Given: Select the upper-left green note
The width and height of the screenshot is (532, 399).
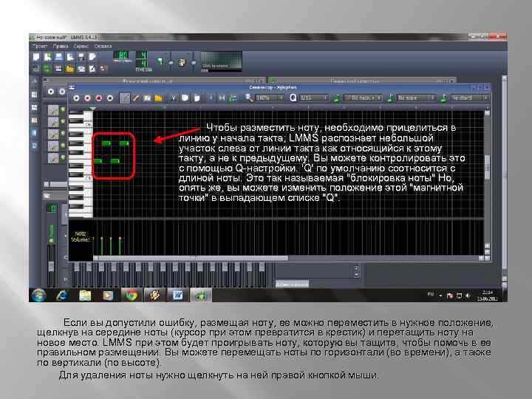Looking at the screenshot, I should (106, 143).
